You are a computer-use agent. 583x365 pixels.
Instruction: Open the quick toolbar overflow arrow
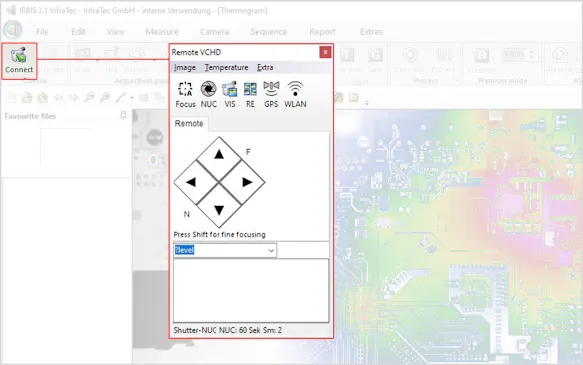point(367,103)
